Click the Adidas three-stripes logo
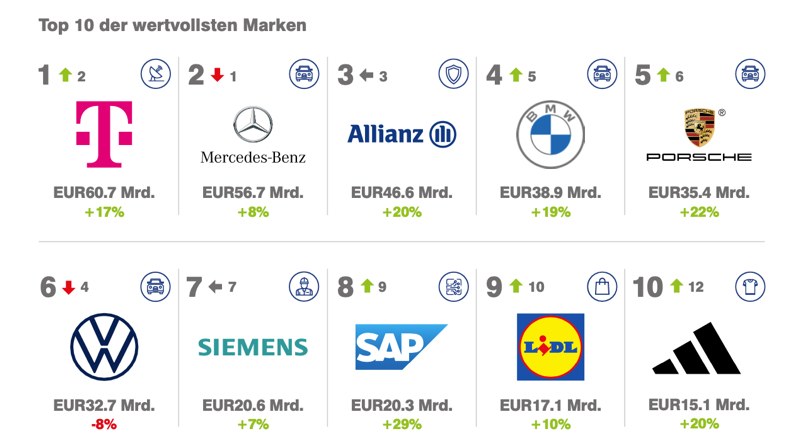 pyautogui.click(x=697, y=349)
